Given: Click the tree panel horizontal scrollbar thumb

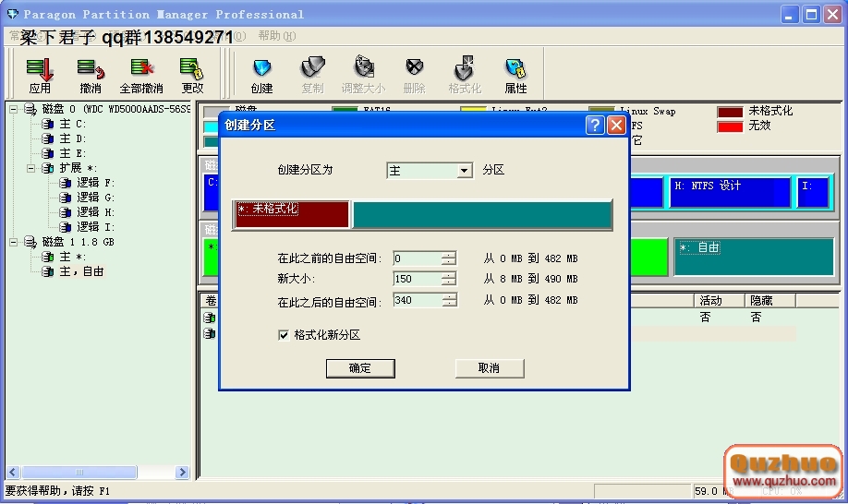Looking at the screenshot, I should [79, 472].
